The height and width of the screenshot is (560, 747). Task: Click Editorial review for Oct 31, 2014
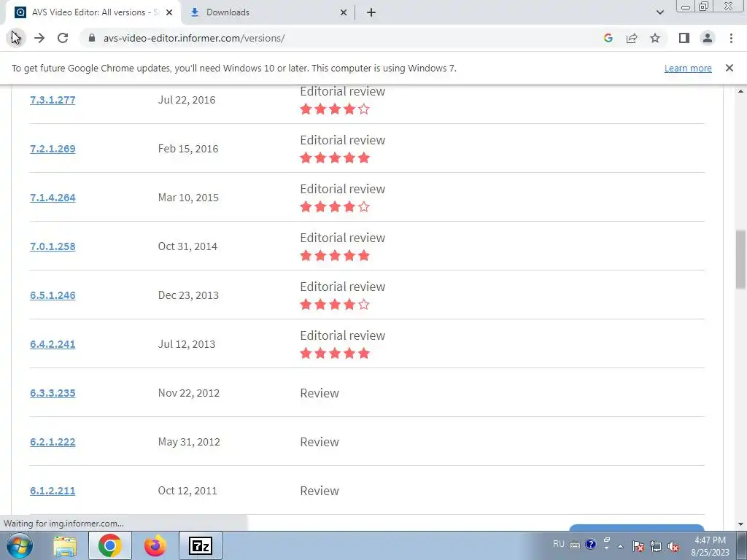[343, 238]
